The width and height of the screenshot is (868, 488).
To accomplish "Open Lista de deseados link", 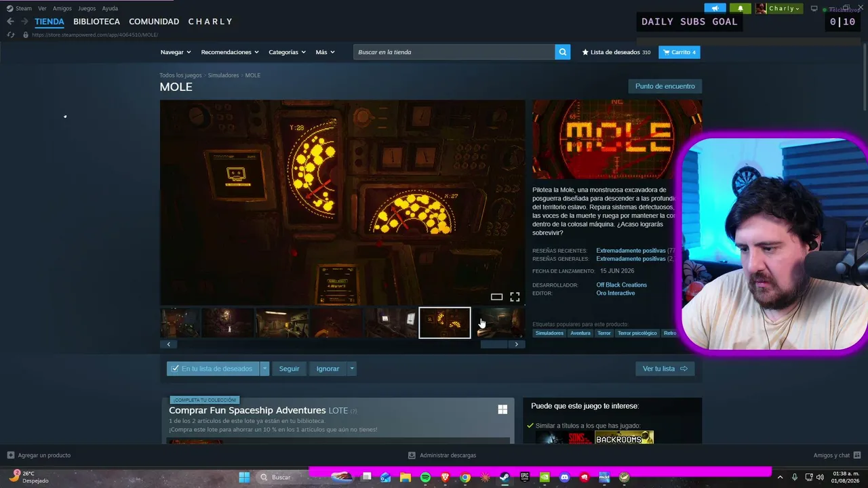I will [616, 52].
